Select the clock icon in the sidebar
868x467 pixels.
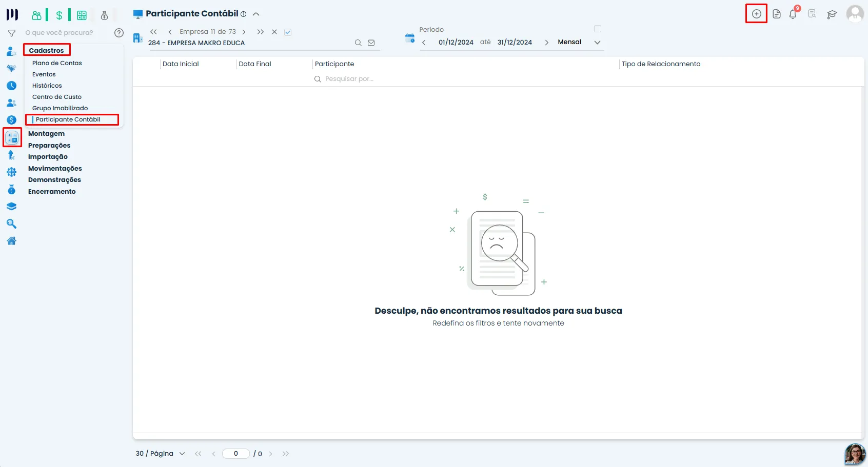(x=12, y=86)
